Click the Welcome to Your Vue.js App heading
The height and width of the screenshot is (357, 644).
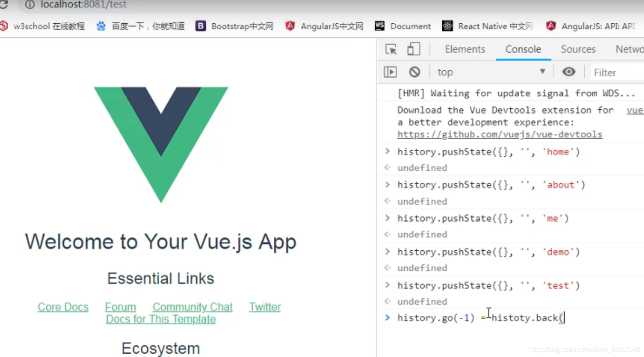(x=160, y=241)
